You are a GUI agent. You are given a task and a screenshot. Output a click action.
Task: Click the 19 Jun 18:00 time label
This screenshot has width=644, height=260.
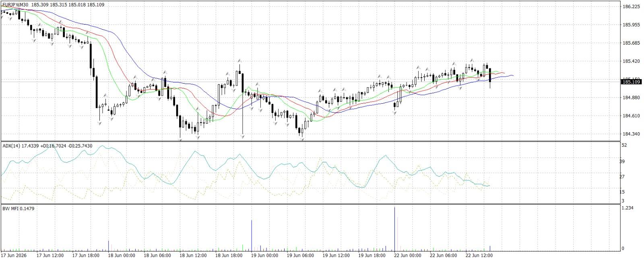click(372, 256)
